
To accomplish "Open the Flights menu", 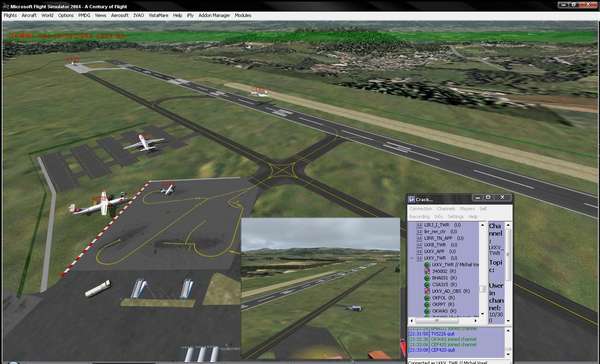I will 10,15.
